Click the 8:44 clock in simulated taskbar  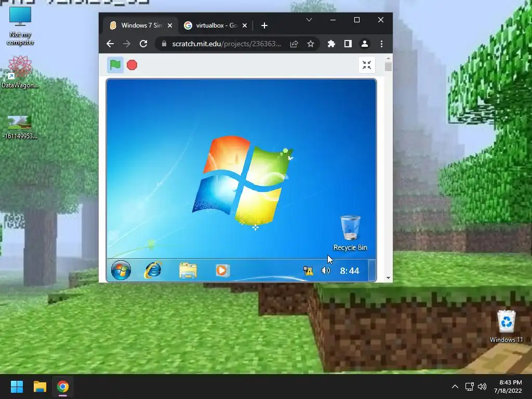point(350,270)
